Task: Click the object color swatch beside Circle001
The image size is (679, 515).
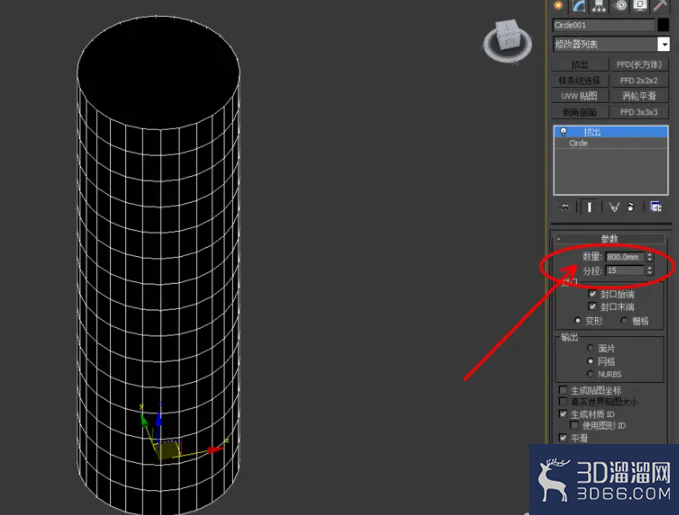Action: click(x=663, y=25)
